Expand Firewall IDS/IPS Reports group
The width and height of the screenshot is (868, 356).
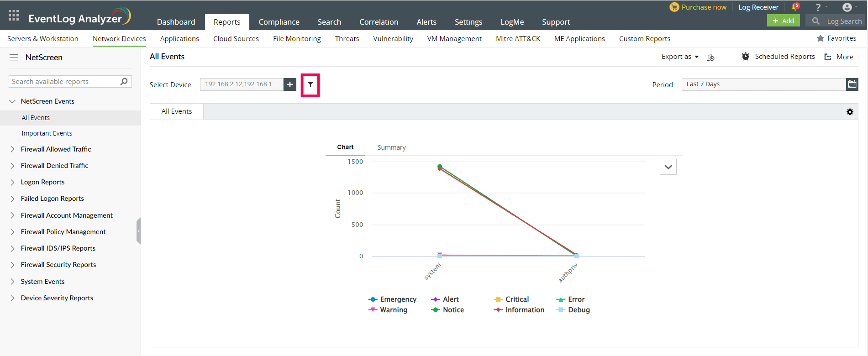[x=12, y=248]
